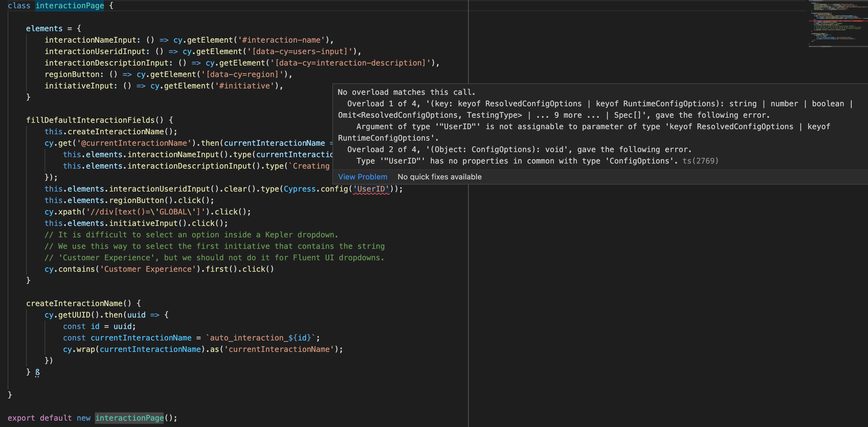Click the 'elements = {' declaration

click(53, 29)
